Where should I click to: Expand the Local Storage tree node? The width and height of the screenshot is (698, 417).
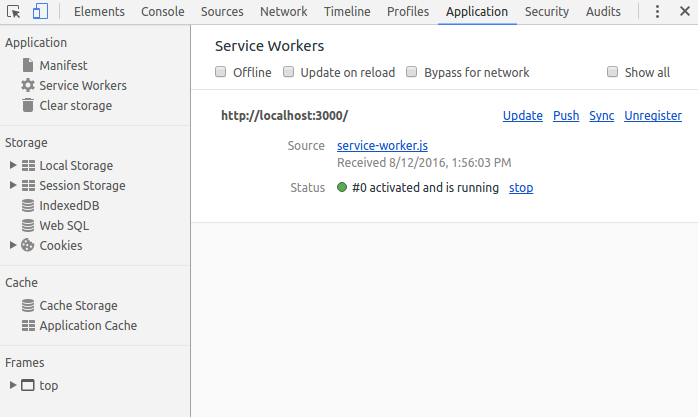coord(12,166)
